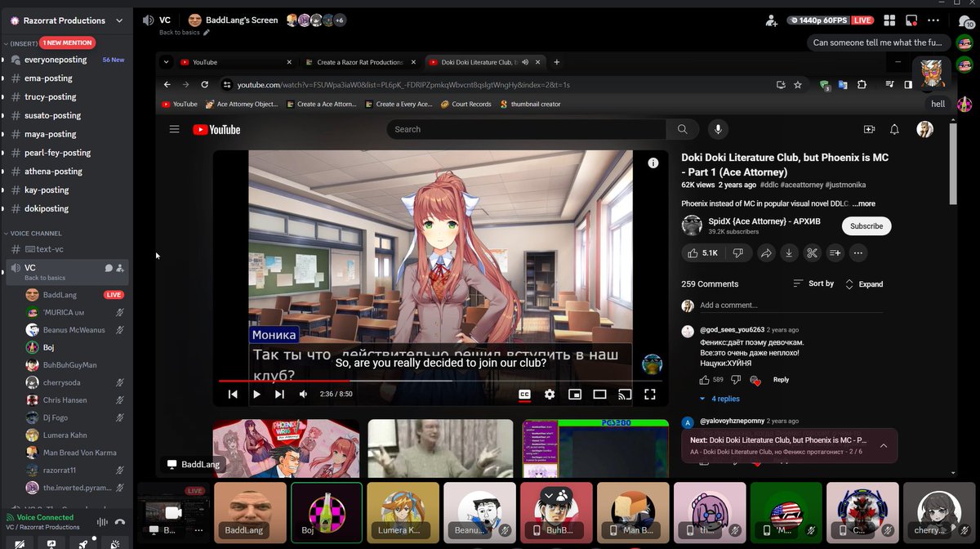Image resolution: width=980 pixels, height=549 pixels.
Task: Open the YouTube hamburger guide menu
Action: coord(174,129)
